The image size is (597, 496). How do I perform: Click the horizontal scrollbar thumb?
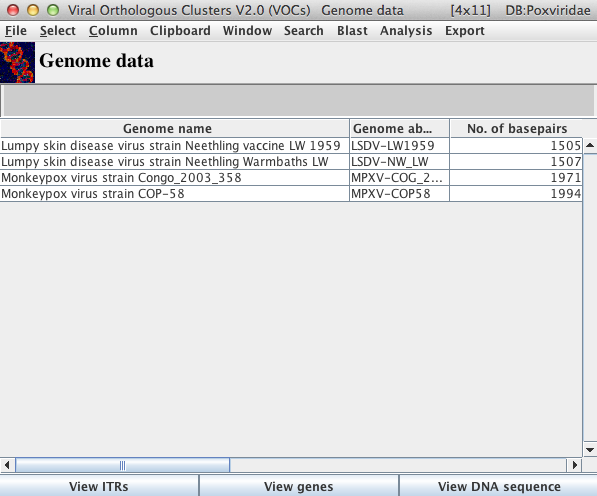point(123,465)
